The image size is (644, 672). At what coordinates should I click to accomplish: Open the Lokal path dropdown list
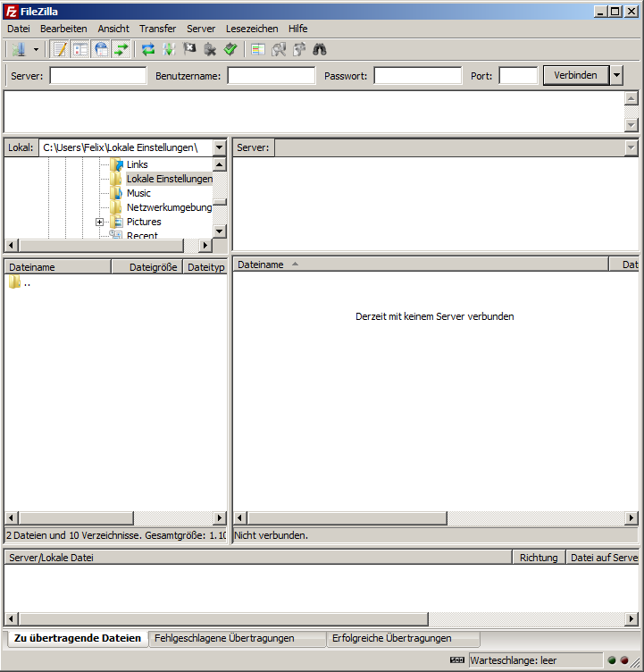[220, 147]
